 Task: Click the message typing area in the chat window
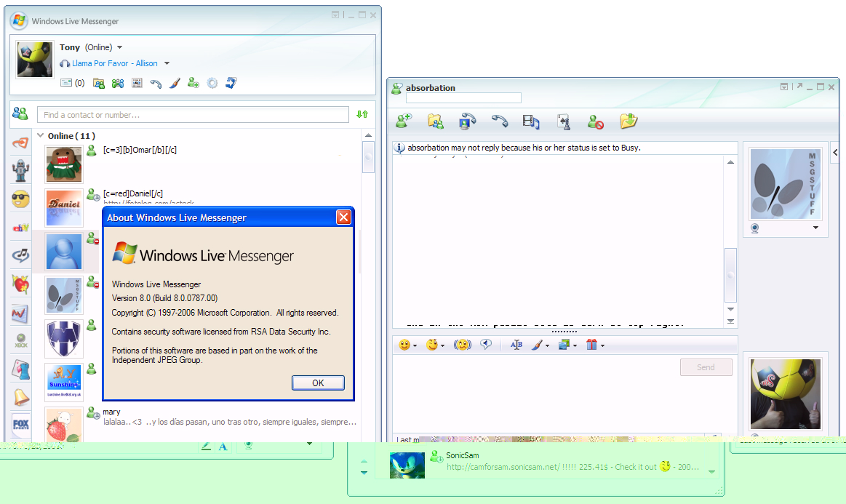pyautogui.click(x=534, y=394)
